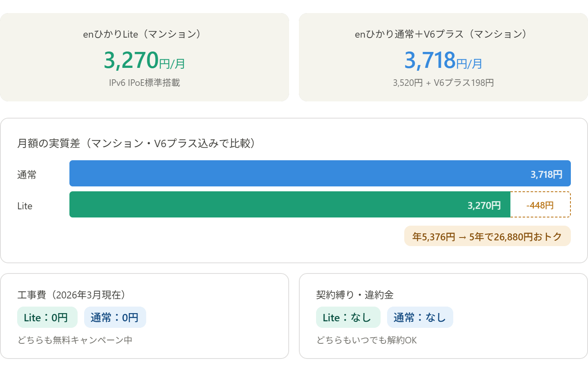Click the blue 3,718円/月 headline price
The height and width of the screenshot is (372, 588).
pyautogui.click(x=443, y=61)
